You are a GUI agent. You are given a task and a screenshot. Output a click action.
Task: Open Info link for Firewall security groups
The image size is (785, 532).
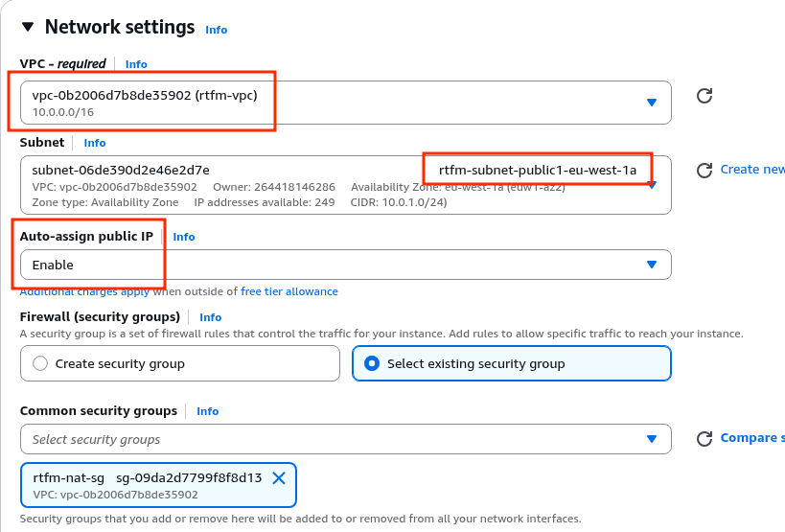coord(211,317)
